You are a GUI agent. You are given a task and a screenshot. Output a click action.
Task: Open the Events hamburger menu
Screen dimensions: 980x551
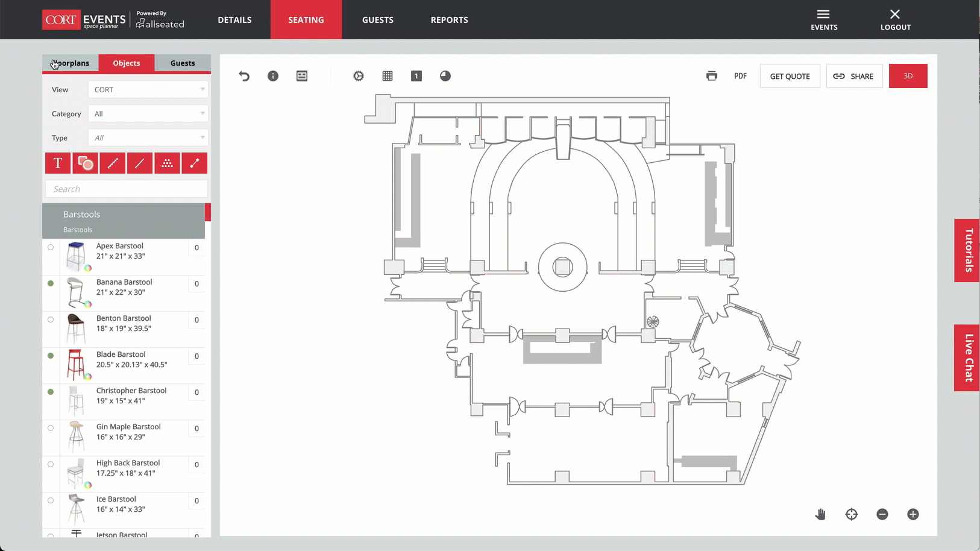[x=824, y=20]
